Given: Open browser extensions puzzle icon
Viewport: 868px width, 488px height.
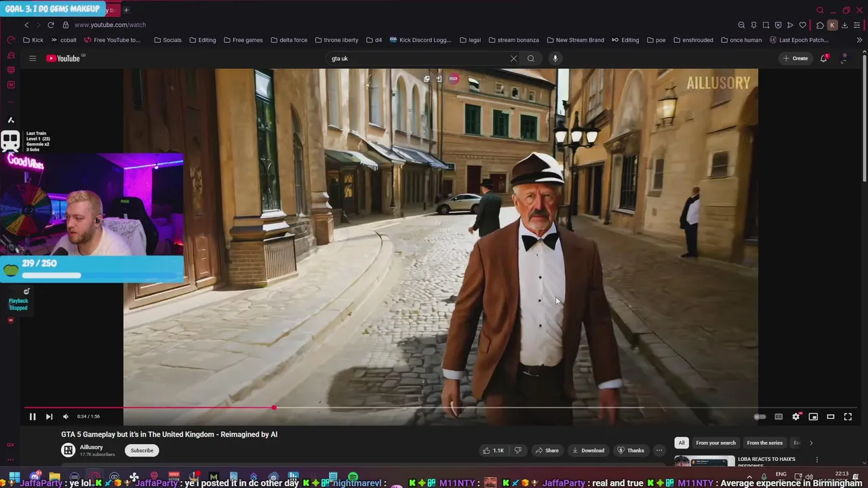Looking at the screenshot, I should (x=820, y=25).
